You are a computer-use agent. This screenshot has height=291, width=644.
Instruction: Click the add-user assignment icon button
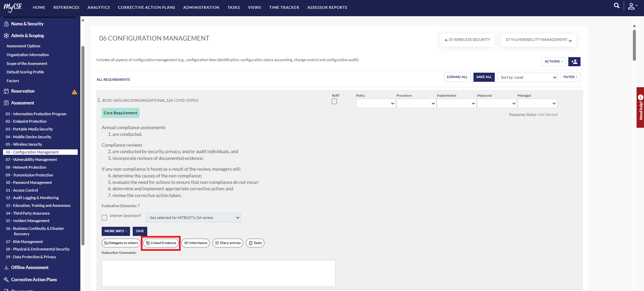point(574,62)
